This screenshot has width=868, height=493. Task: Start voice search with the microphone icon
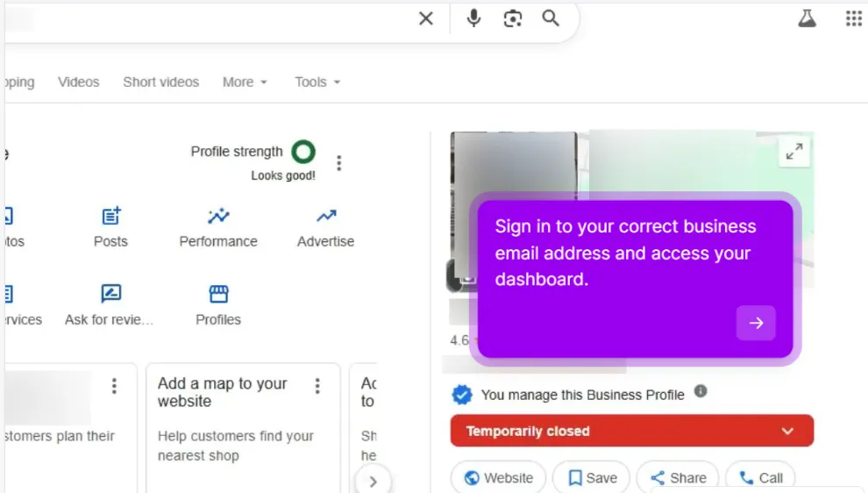pyautogui.click(x=473, y=18)
